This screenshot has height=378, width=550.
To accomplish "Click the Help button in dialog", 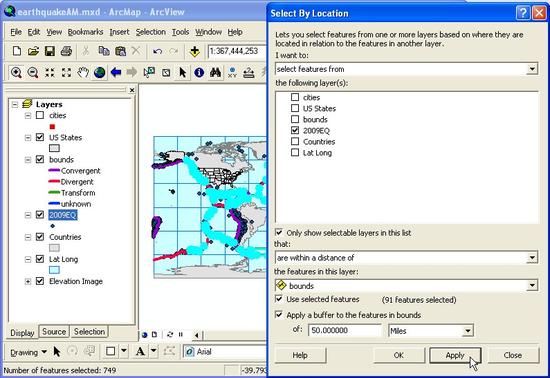I will [x=300, y=355].
